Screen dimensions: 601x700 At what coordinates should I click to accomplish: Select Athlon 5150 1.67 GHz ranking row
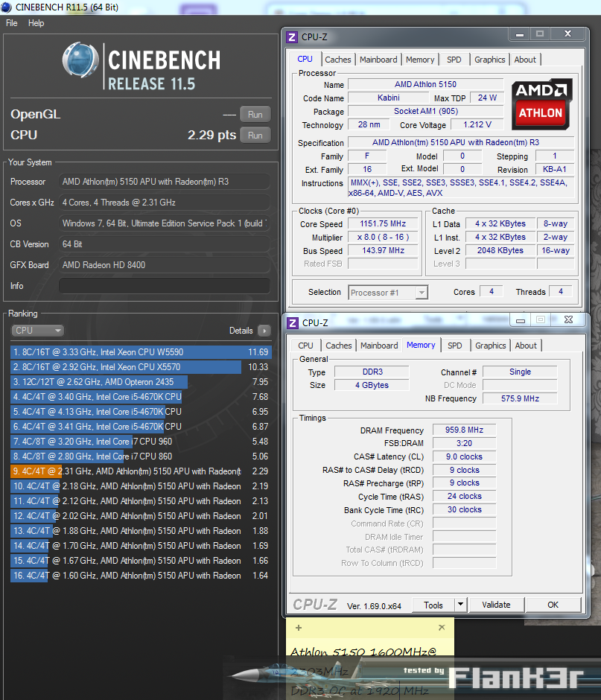tap(141, 560)
